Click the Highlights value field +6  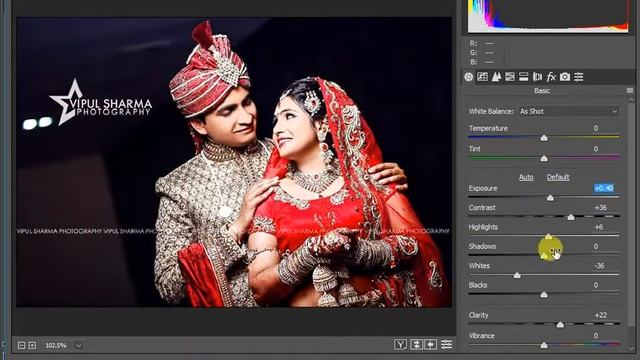(599, 227)
